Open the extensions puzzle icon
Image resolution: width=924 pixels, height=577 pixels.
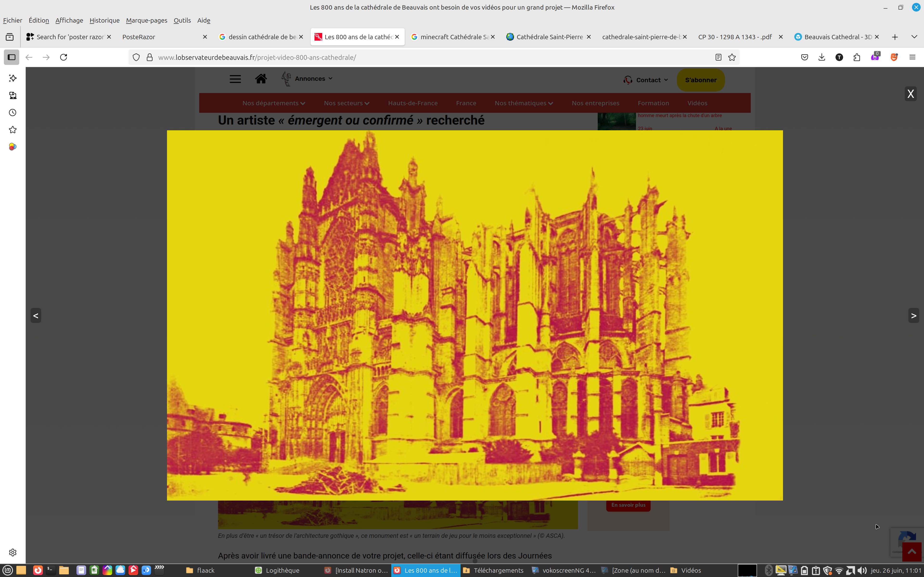pos(856,57)
